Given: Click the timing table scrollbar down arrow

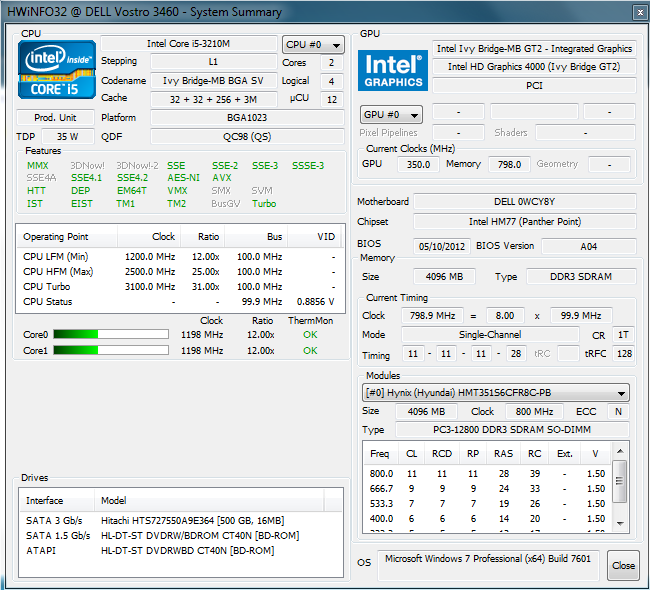Looking at the screenshot, I should pos(620,523).
